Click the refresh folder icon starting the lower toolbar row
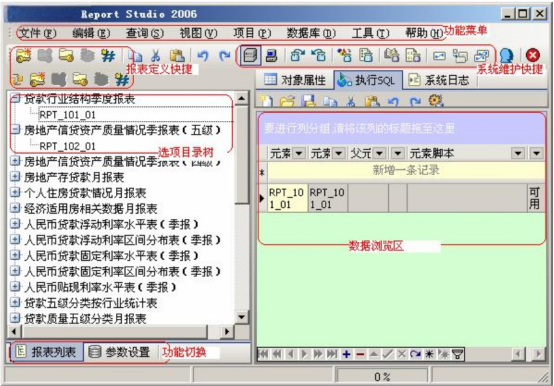The image size is (554, 386). (17, 80)
